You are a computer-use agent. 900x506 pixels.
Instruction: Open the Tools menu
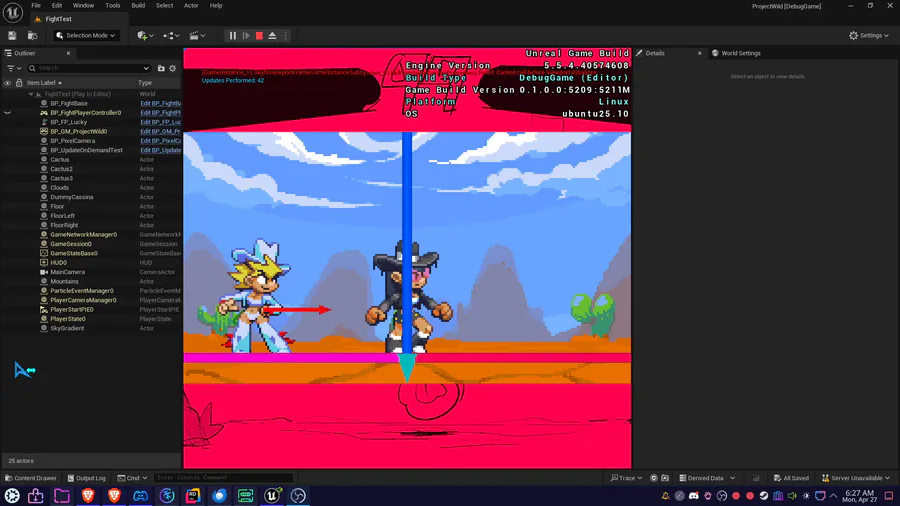112,6
